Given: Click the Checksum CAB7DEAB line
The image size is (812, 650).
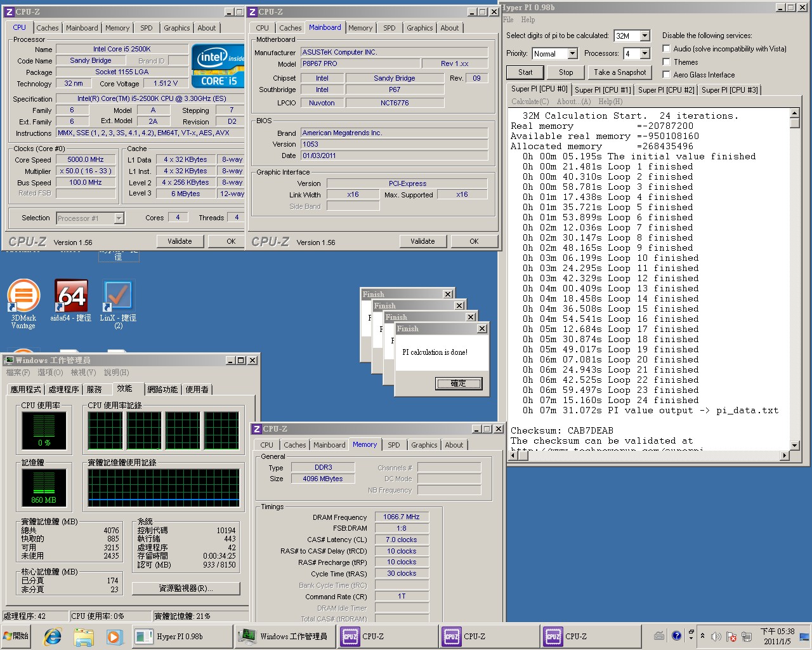Looking at the screenshot, I should [x=562, y=430].
